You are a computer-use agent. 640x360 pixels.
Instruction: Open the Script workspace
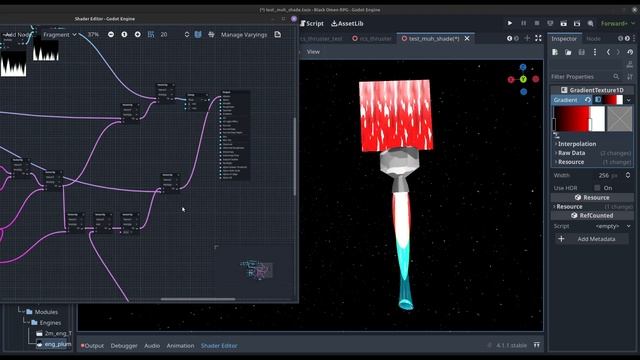point(312,24)
